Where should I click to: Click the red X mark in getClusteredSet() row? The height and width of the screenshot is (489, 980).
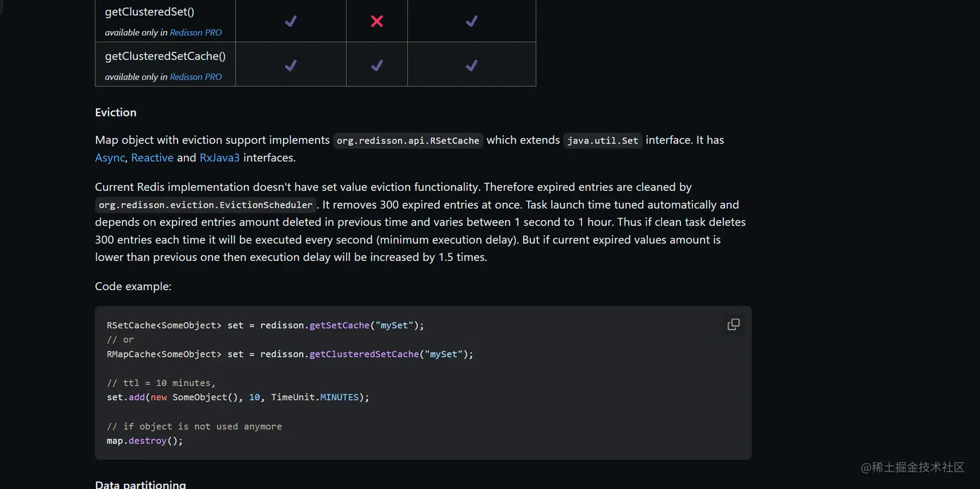tap(377, 21)
